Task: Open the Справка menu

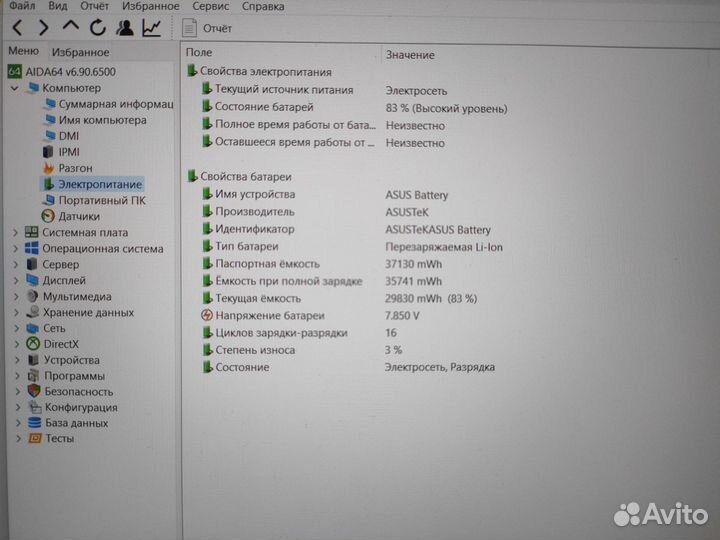Action: coord(263,6)
